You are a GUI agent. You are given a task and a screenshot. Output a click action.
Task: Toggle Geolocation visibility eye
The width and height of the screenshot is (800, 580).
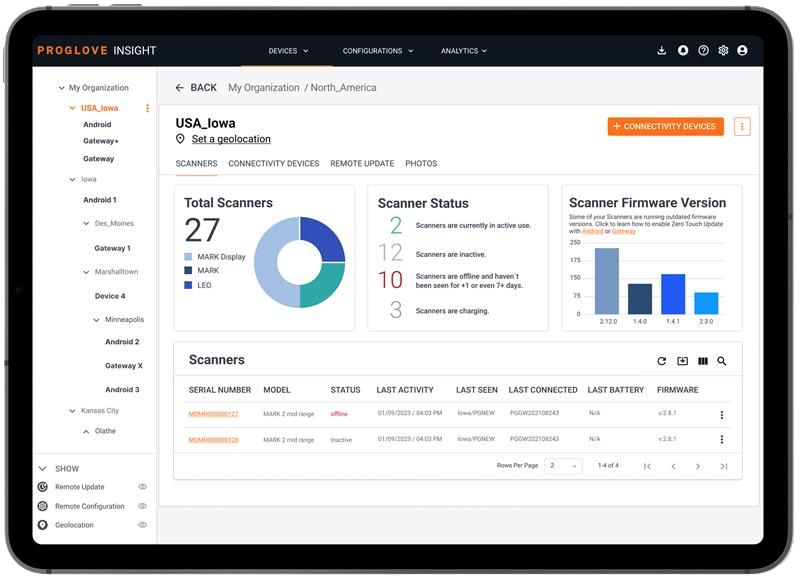coord(142,525)
